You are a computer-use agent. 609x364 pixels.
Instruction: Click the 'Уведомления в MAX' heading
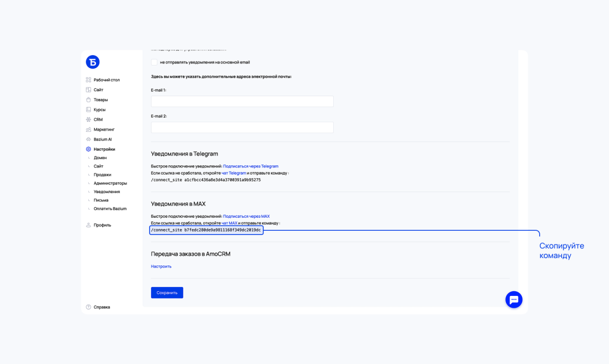(x=178, y=204)
